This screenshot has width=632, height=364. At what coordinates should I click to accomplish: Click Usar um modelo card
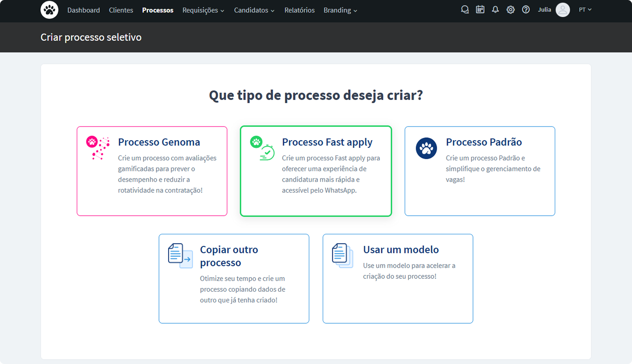(x=398, y=278)
